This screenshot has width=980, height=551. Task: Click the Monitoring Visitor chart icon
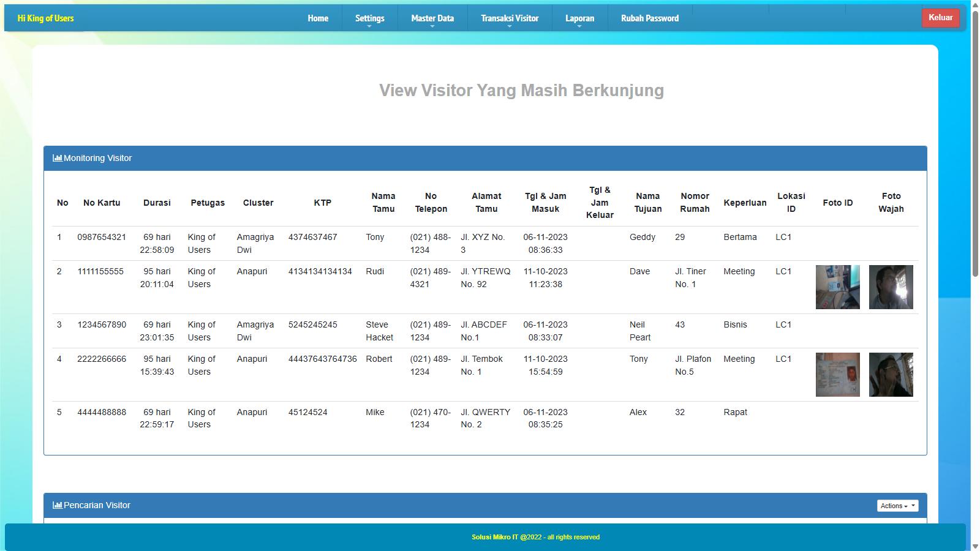pyautogui.click(x=57, y=158)
